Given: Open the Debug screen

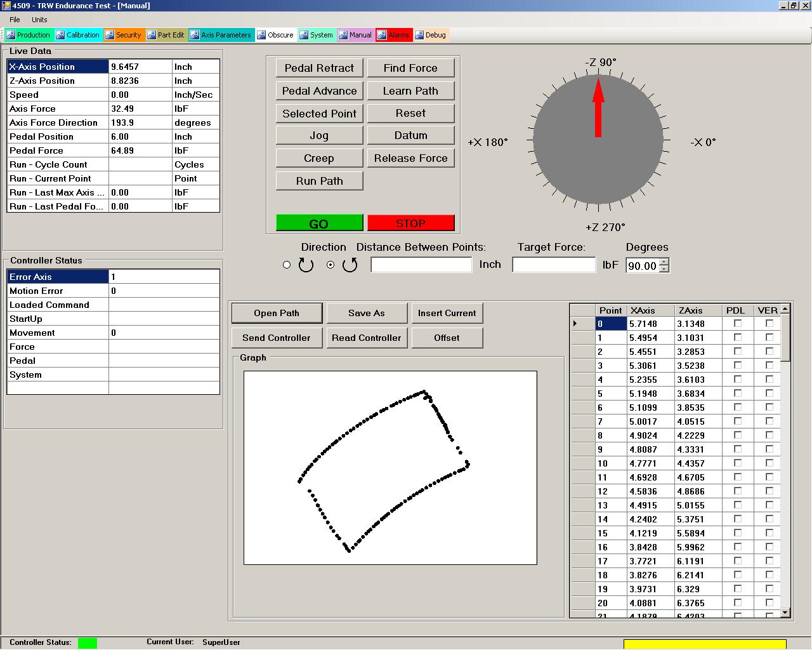Looking at the screenshot, I should (431, 35).
